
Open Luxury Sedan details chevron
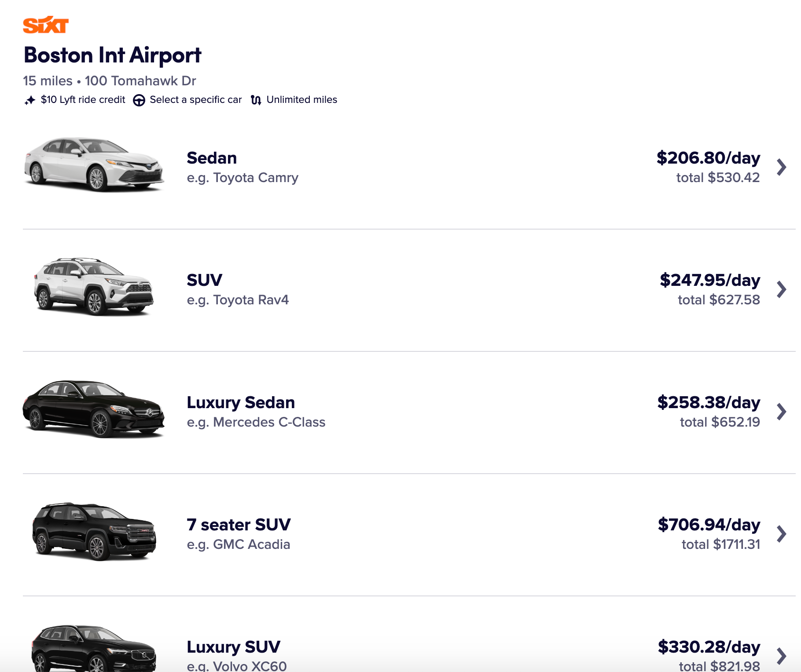(781, 412)
